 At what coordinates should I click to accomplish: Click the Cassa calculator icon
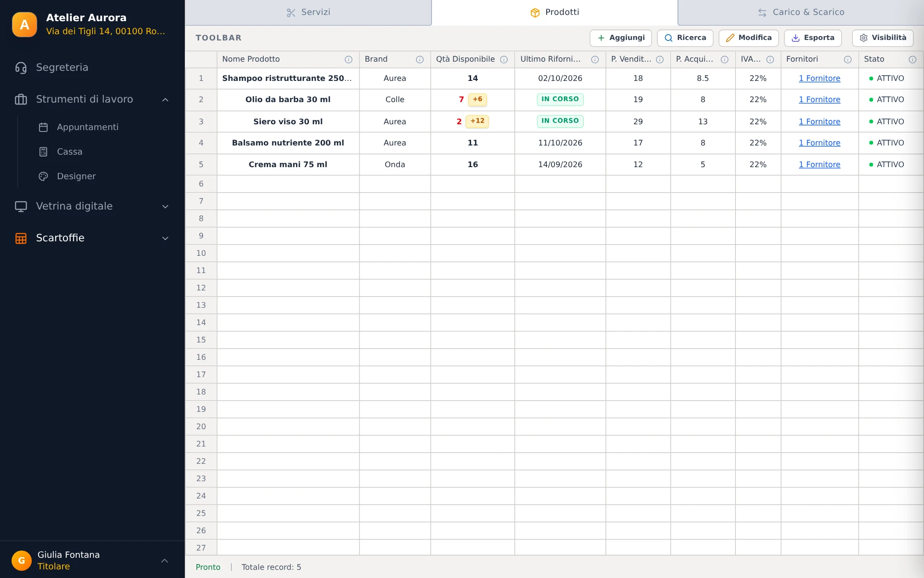click(43, 152)
